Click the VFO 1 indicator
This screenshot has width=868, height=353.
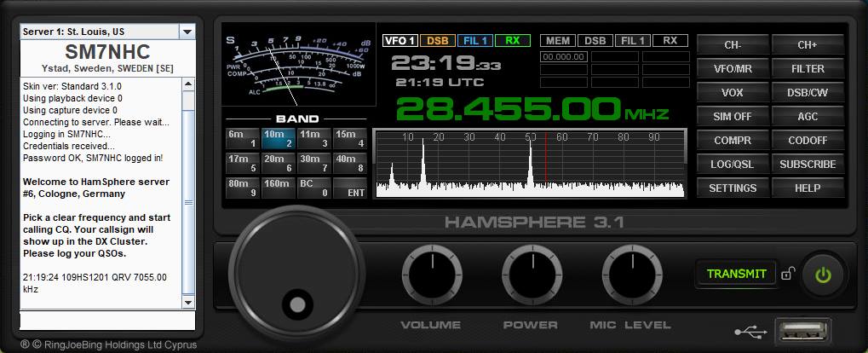tap(400, 40)
